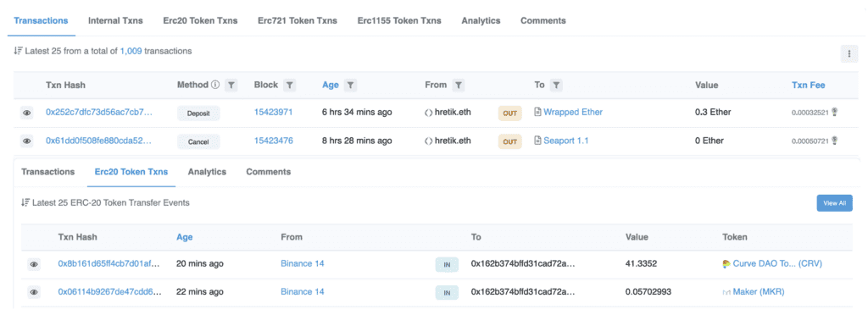Toggle eye preview for transaction 0x252c7dfc73d56ac7cb7

(26, 113)
